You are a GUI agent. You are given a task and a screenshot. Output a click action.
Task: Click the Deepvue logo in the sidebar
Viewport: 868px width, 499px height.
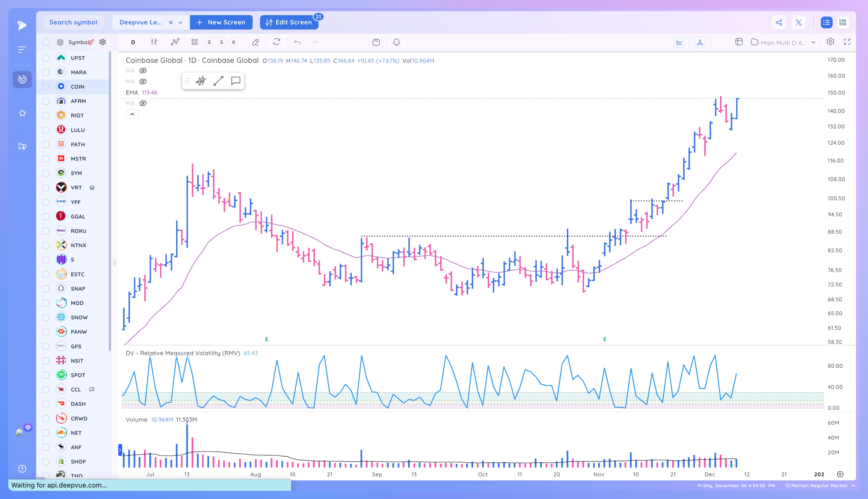coord(22,25)
